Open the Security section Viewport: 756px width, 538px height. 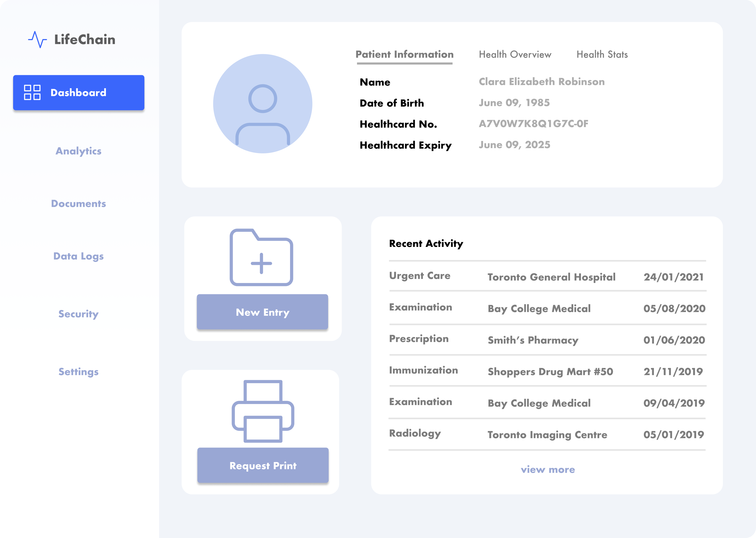78,314
